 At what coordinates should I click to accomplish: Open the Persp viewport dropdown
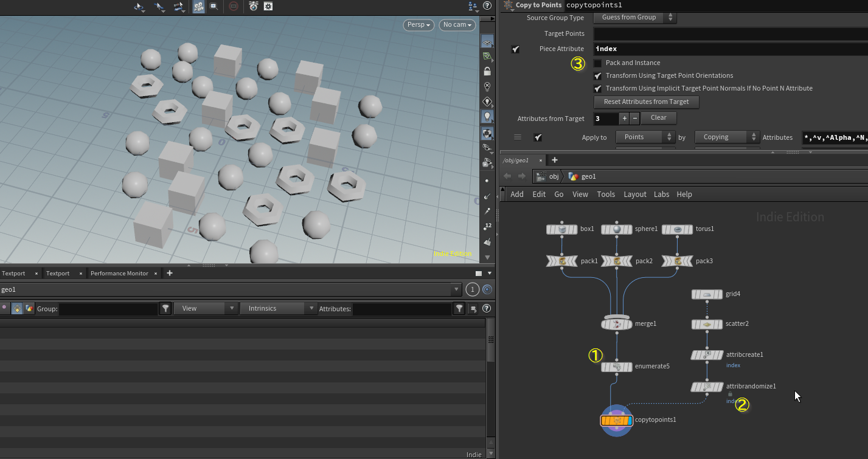pos(418,25)
